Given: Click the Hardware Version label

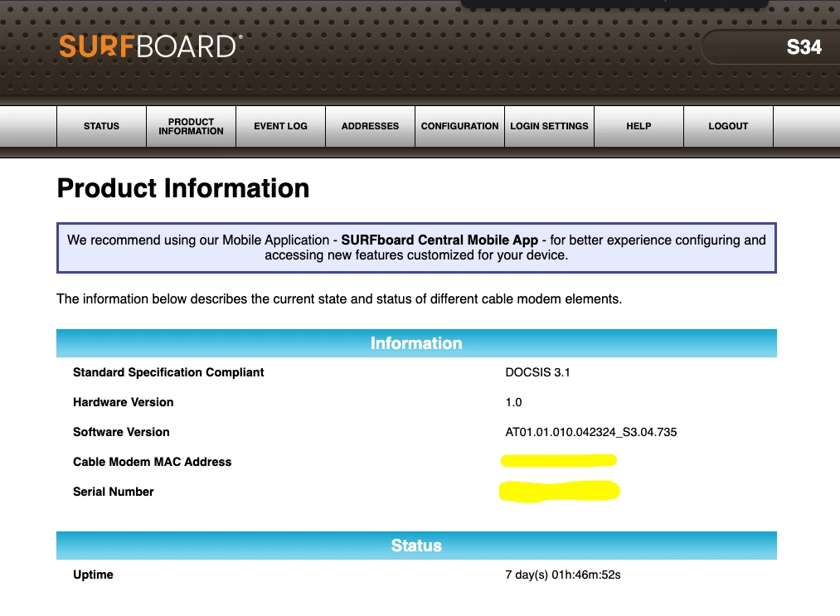Looking at the screenshot, I should [124, 402].
